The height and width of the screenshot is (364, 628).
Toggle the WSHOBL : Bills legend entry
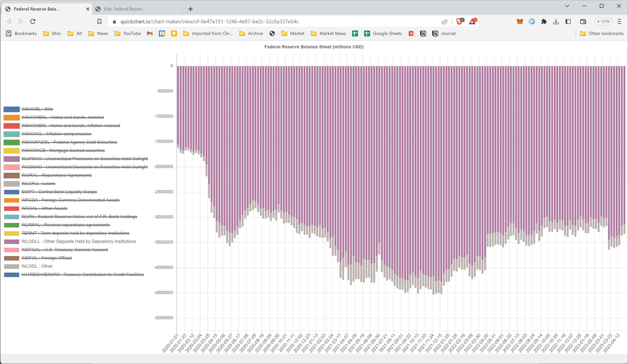pyautogui.click(x=37, y=109)
